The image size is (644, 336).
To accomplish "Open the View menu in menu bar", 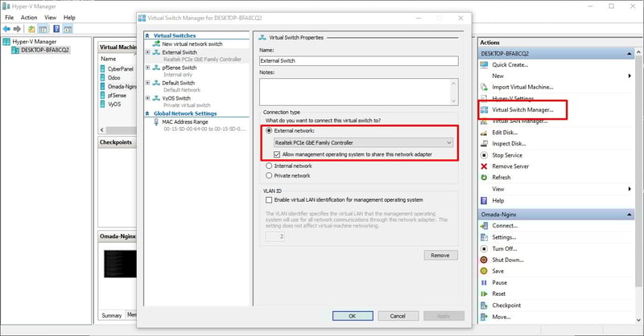I will (50, 17).
